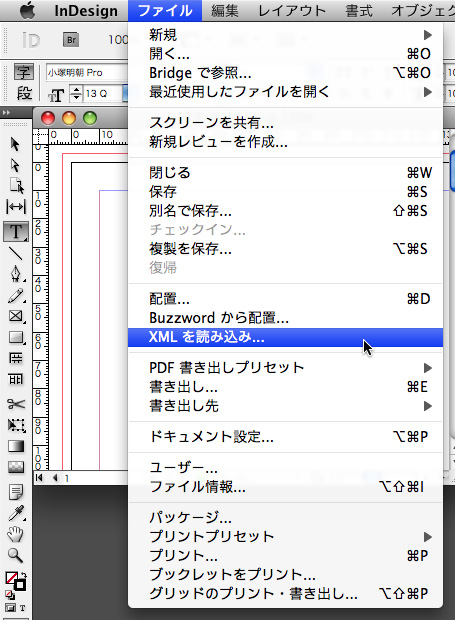
Task: Select the Horizontal Grid tool
Action: 16,358
